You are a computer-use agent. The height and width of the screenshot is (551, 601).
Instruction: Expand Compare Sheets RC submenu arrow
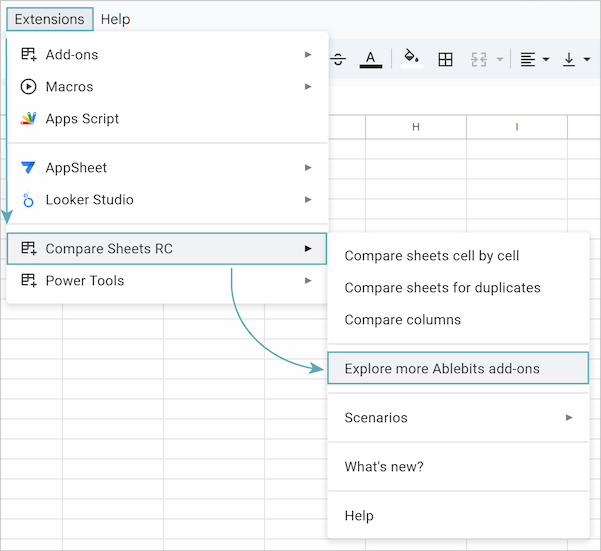(308, 249)
